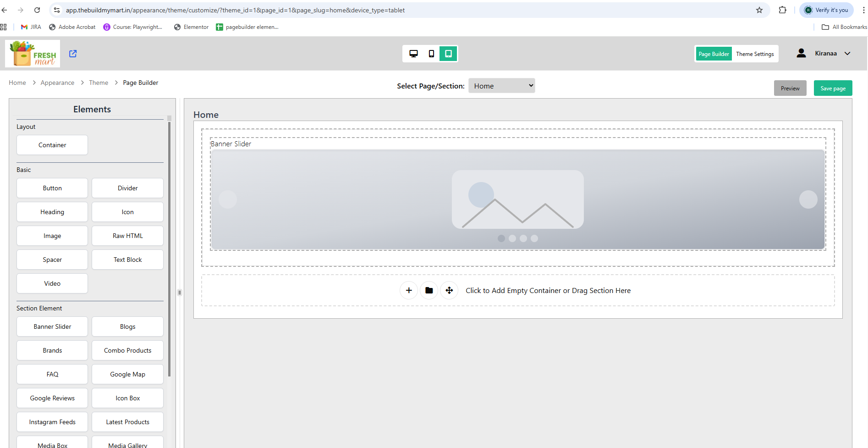
Task: Select the FAQ section element
Action: [x=52, y=374]
